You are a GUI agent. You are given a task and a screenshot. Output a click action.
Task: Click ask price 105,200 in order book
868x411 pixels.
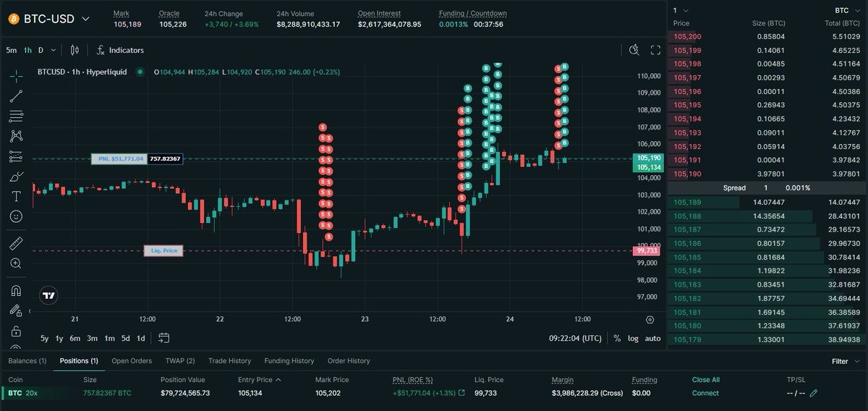click(687, 36)
